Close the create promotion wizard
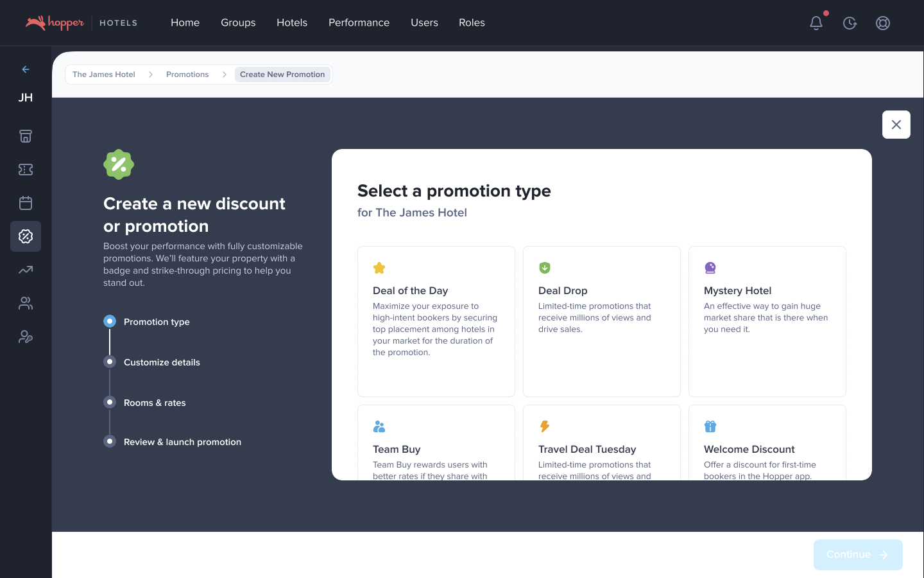 pos(896,125)
